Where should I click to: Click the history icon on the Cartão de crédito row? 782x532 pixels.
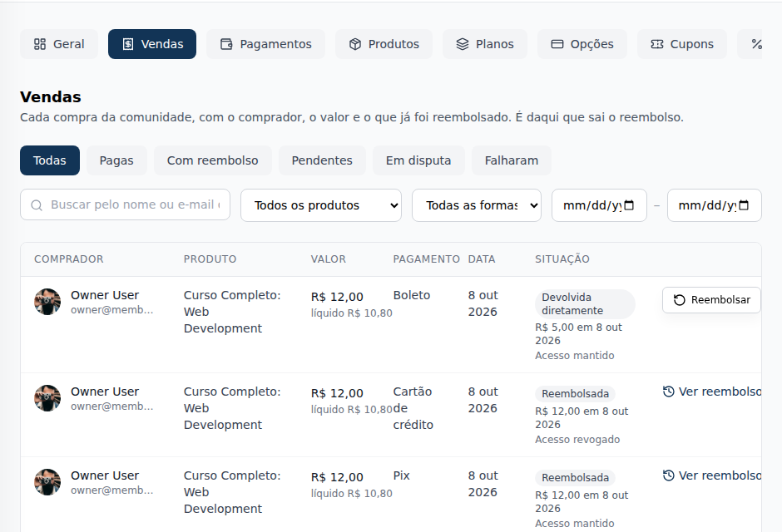pos(668,392)
